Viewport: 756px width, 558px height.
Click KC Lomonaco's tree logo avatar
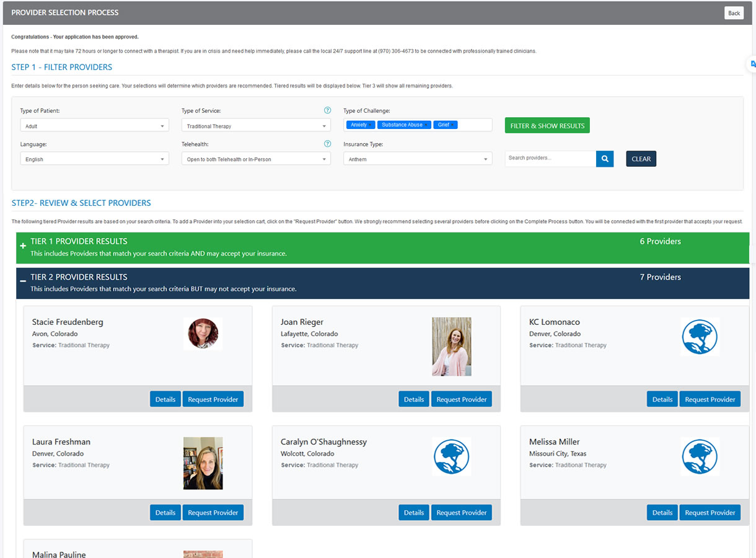(x=700, y=337)
